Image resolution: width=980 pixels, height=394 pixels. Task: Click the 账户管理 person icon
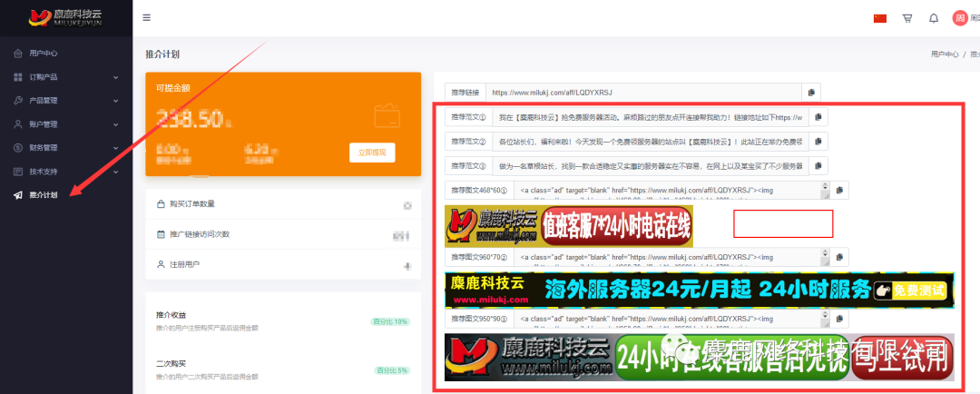(x=18, y=123)
